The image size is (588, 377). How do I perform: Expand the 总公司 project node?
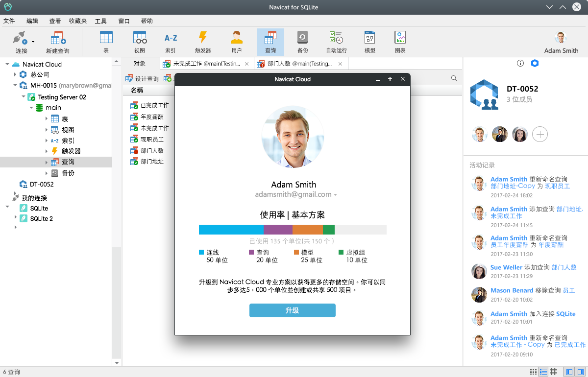point(15,75)
